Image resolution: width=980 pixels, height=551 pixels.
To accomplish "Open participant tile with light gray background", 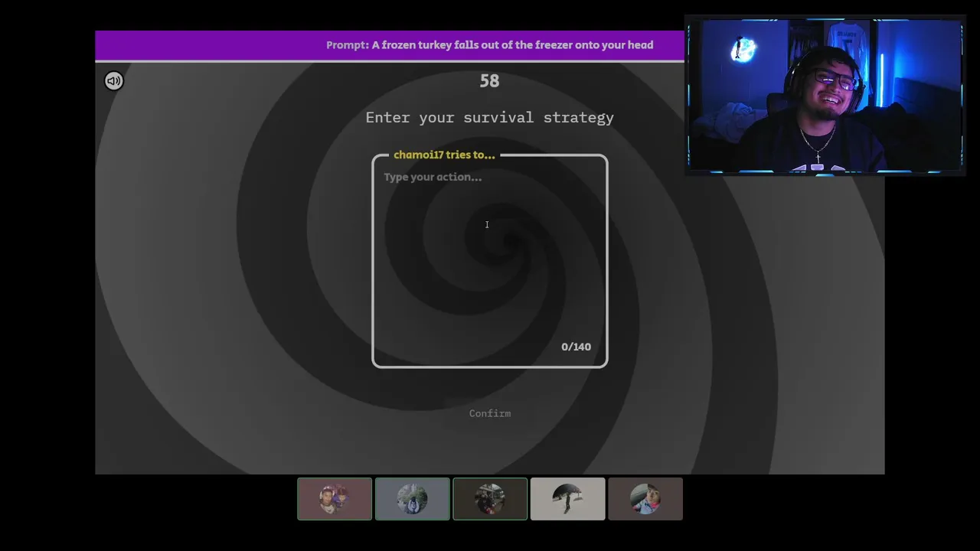I will (x=568, y=499).
